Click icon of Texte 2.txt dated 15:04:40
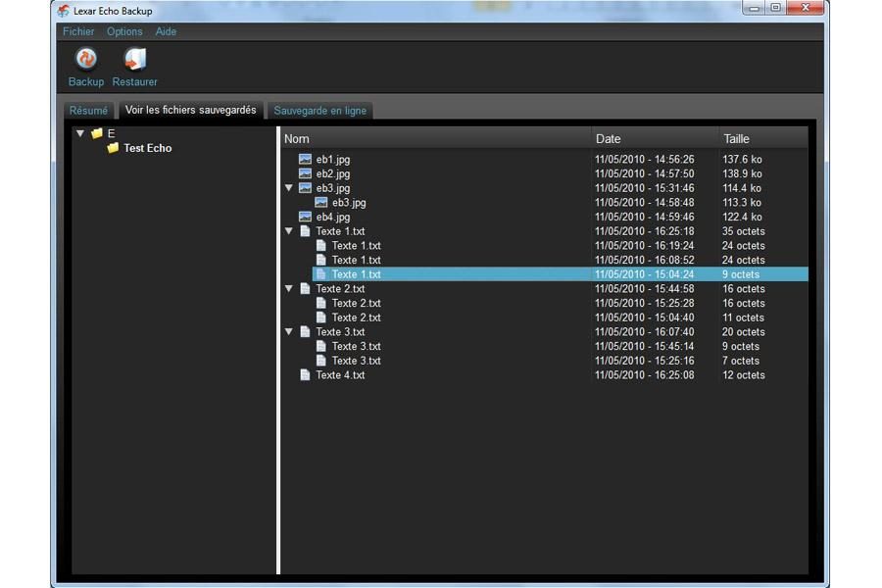The height and width of the screenshot is (588, 882). point(321,318)
